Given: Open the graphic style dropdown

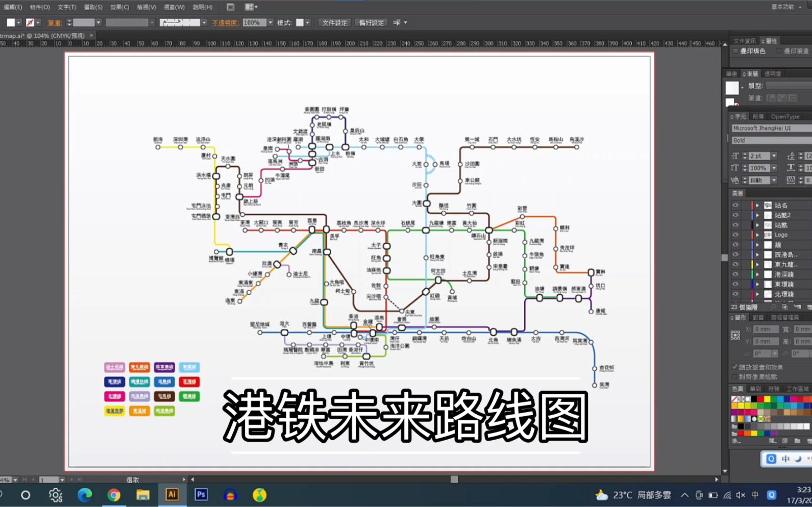Looking at the screenshot, I should coord(307,22).
